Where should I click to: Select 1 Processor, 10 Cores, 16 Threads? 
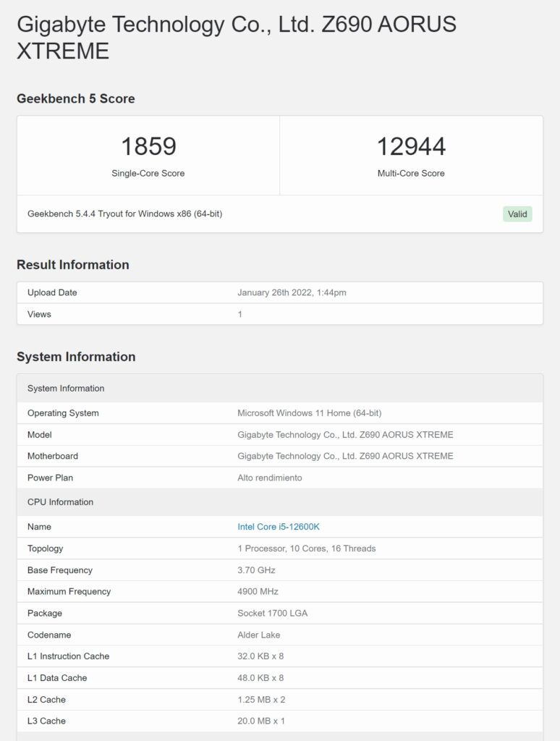click(x=307, y=549)
